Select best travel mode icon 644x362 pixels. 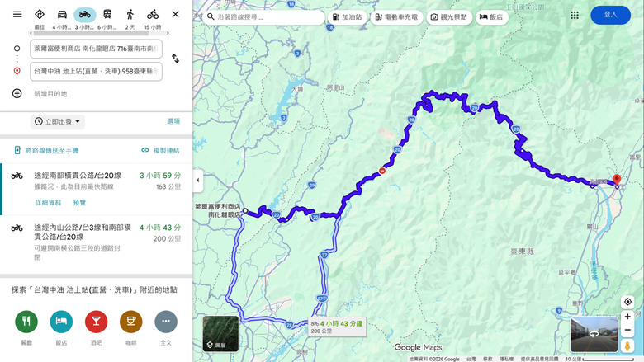click(40, 14)
